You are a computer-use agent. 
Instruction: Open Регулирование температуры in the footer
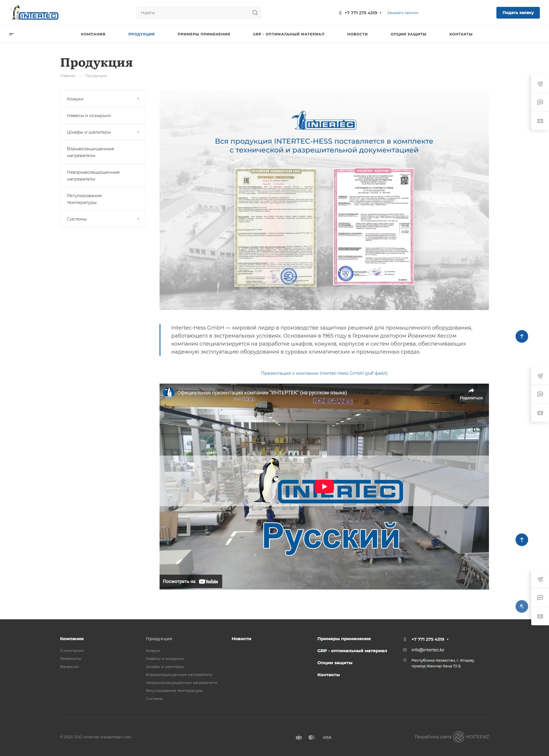174,690
